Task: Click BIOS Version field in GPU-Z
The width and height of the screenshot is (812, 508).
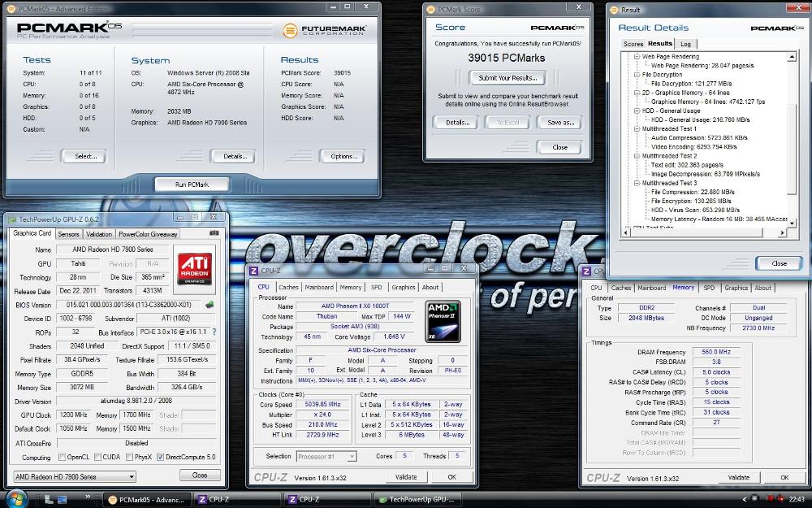Action: pos(129,305)
